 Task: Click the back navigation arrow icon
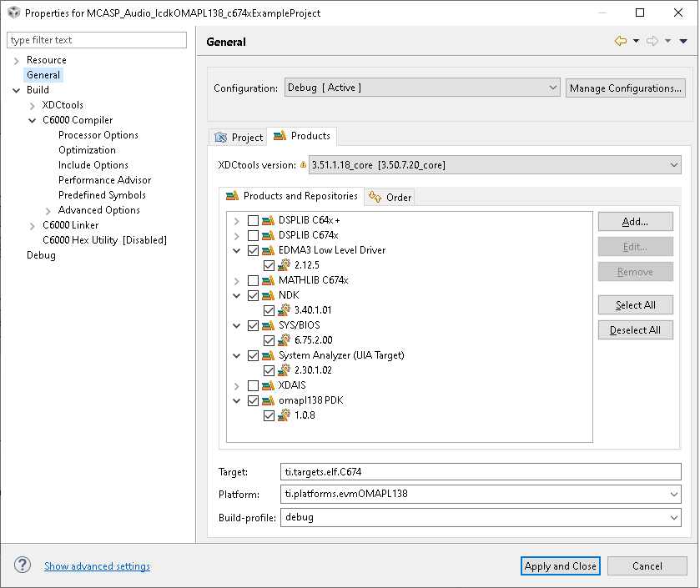tap(621, 41)
